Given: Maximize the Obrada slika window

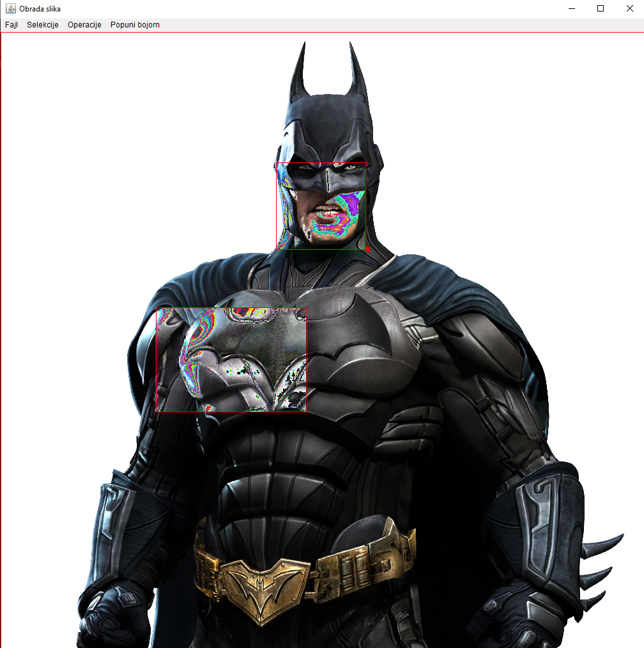Looking at the screenshot, I should pos(600,8).
